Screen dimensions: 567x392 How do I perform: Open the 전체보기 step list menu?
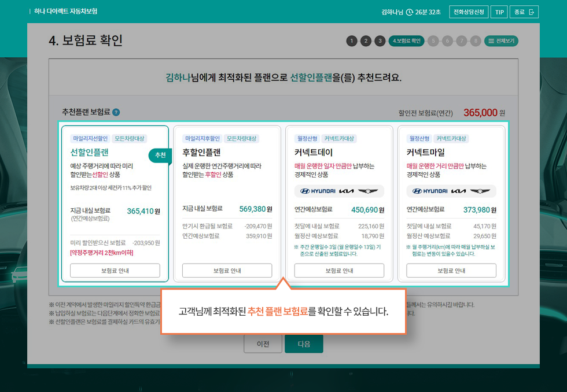pos(501,41)
